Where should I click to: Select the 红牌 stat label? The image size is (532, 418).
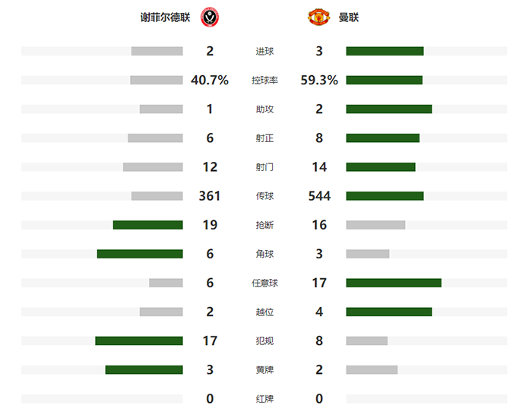point(264,398)
